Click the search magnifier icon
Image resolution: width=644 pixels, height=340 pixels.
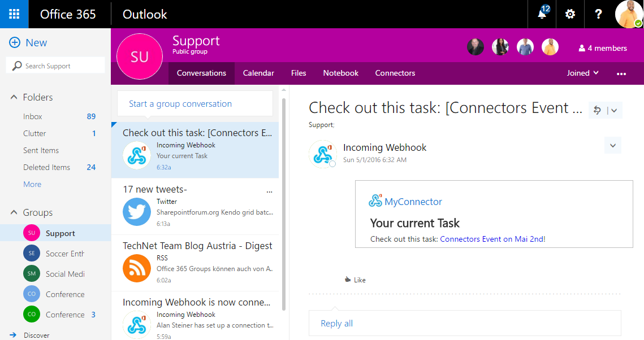pos(17,66)
